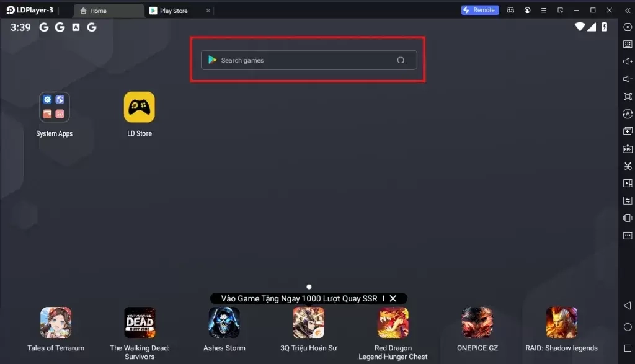Click the multi-window icon in title bar
This screenshot has width=635, height=364.
[x=560, y=10]
